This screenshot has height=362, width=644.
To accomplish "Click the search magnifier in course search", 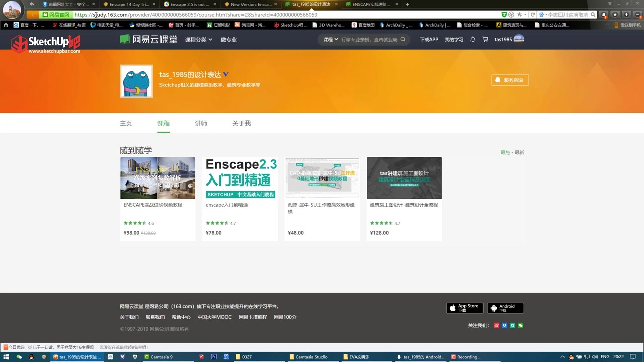I will point(403,39).
